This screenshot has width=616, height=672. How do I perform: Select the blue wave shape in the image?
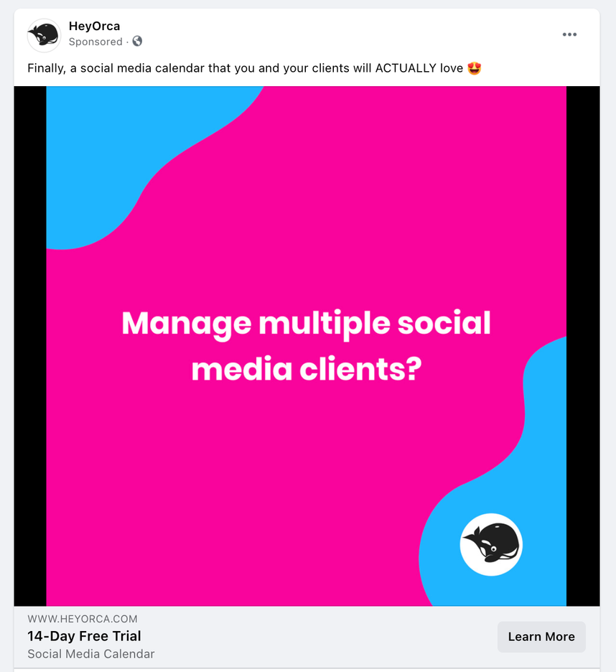[x=108, y=158]
